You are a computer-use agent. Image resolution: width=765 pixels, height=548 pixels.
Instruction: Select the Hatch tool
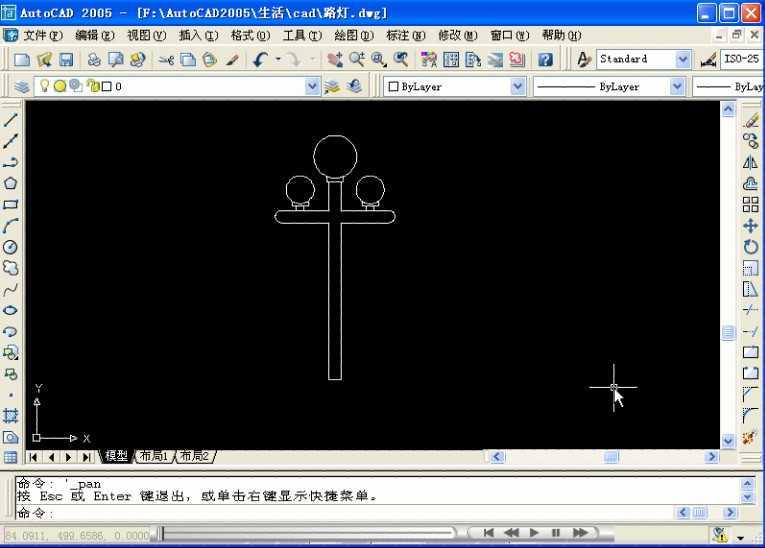click(10, 416)
